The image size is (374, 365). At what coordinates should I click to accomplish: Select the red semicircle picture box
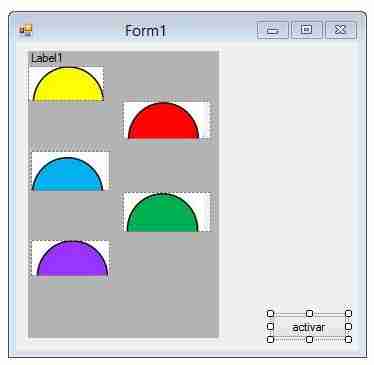(x=166, y=120)
